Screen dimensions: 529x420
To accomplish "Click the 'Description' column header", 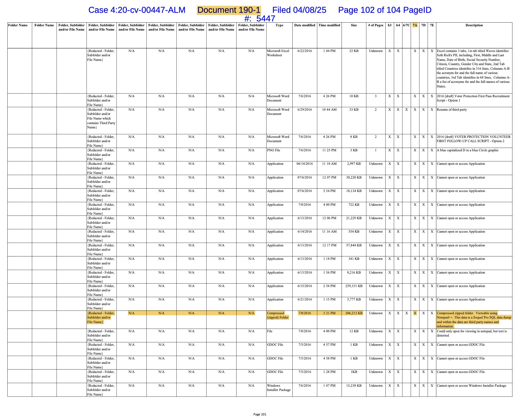I will coord(474,25).
